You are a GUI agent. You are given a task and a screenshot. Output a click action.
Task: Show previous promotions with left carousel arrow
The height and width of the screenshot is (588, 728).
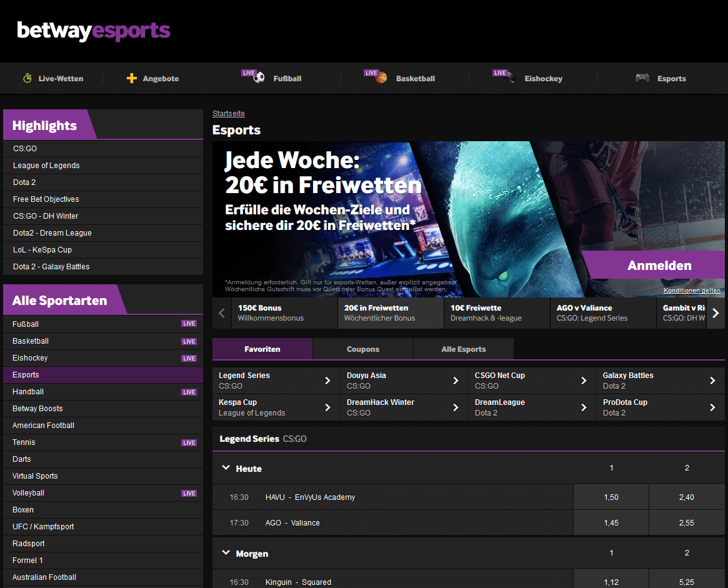[x=222, y=313]
